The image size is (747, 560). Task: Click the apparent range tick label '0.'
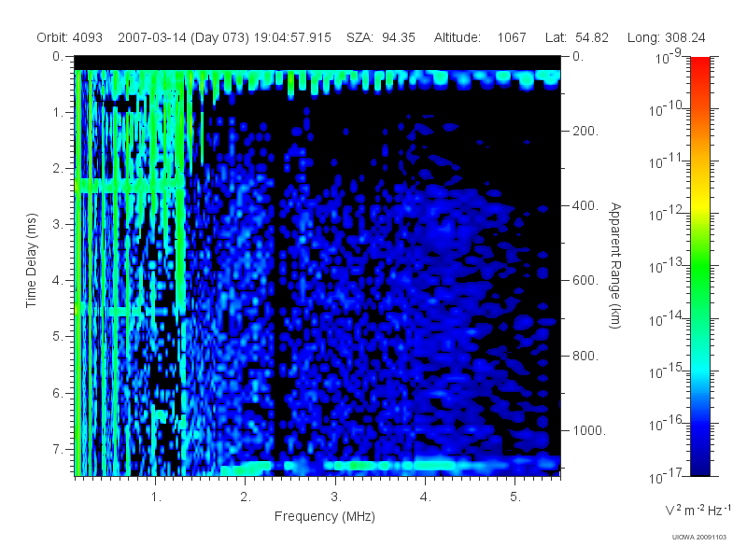(578, 57)
